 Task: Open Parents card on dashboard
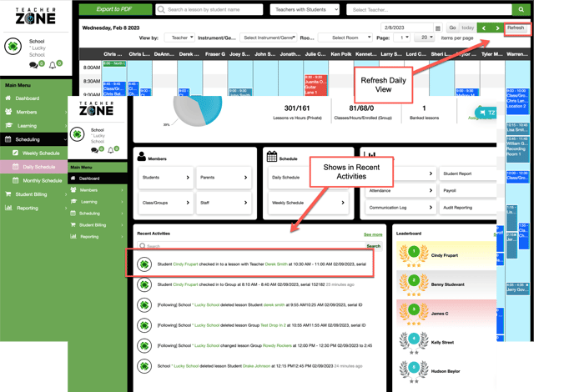coord(224,178)
